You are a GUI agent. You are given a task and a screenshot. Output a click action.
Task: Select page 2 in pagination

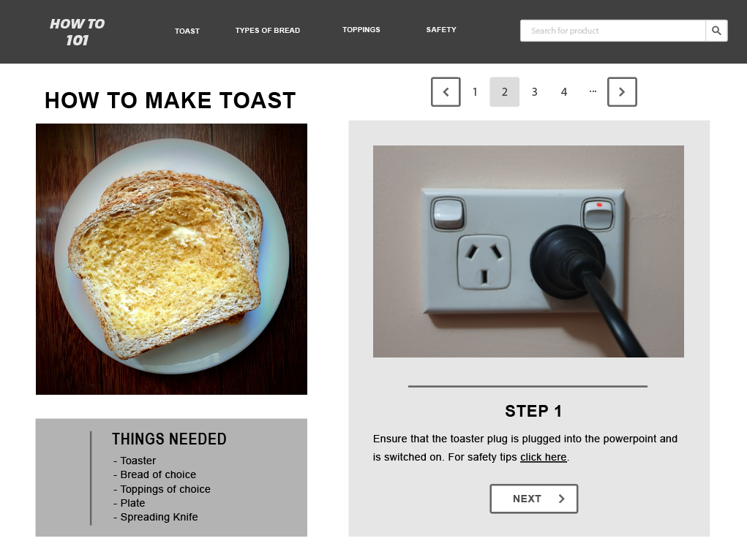point(505,92)
